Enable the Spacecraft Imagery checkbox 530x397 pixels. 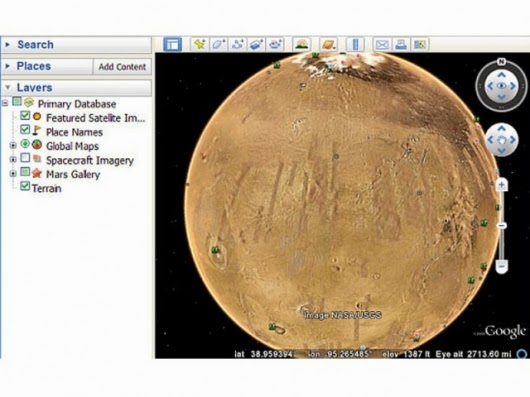tap(25, 157)
